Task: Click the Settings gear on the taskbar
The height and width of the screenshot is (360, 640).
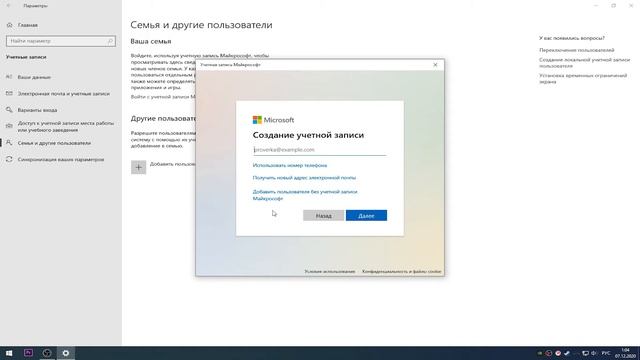Action: pos(66,353)
